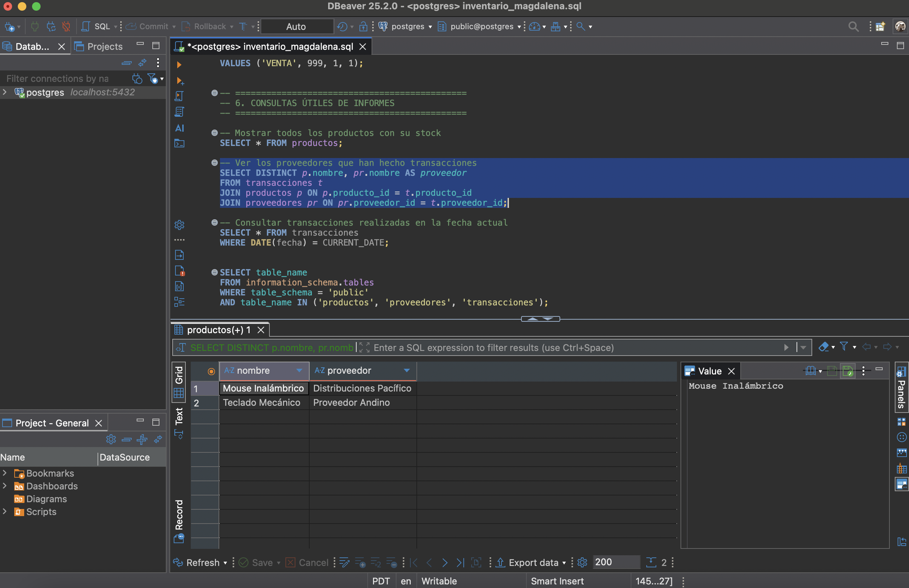Jump to last row arrow icon
This screenshot has width=909, height=588.
(x=461, y=562)
